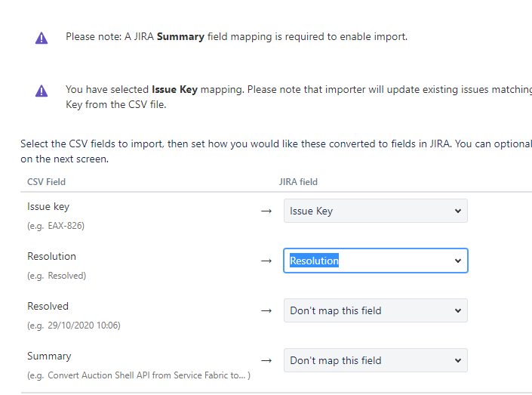Viewport: 532px width, 395px height.
Task: Open the JIRA field dropdown for Summary
Action: pos(375,360)
